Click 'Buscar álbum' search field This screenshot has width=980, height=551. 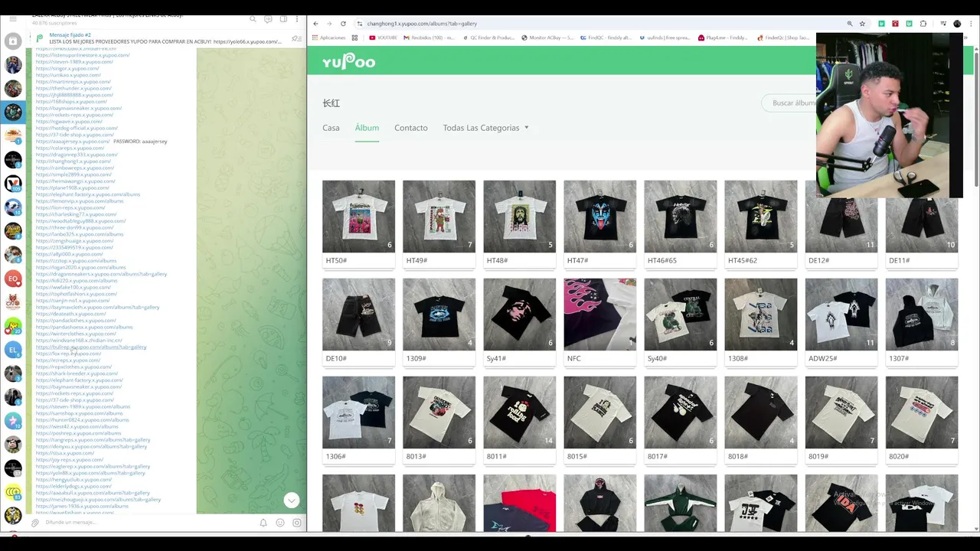[790, 103]
